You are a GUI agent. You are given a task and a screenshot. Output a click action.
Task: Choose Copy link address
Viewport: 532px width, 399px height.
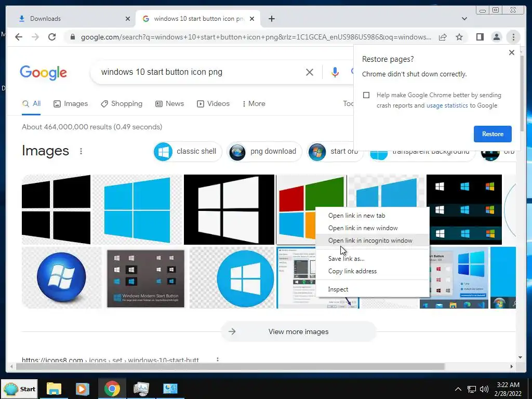(372, 271)
